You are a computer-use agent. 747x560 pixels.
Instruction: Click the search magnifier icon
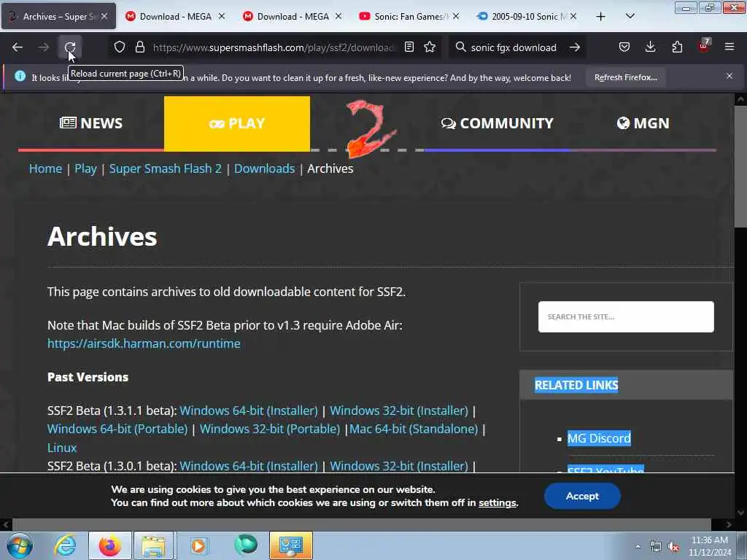coord(461,47)
